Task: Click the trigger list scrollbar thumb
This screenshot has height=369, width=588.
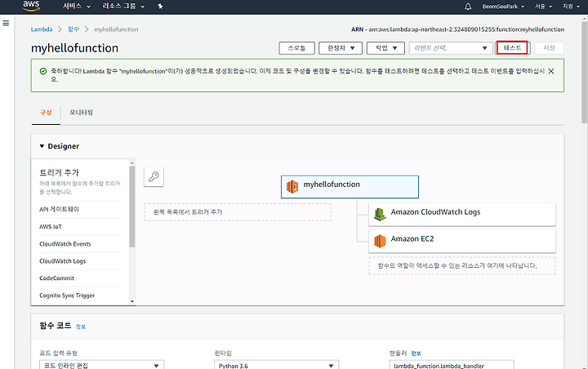Action: coord(132,207)
